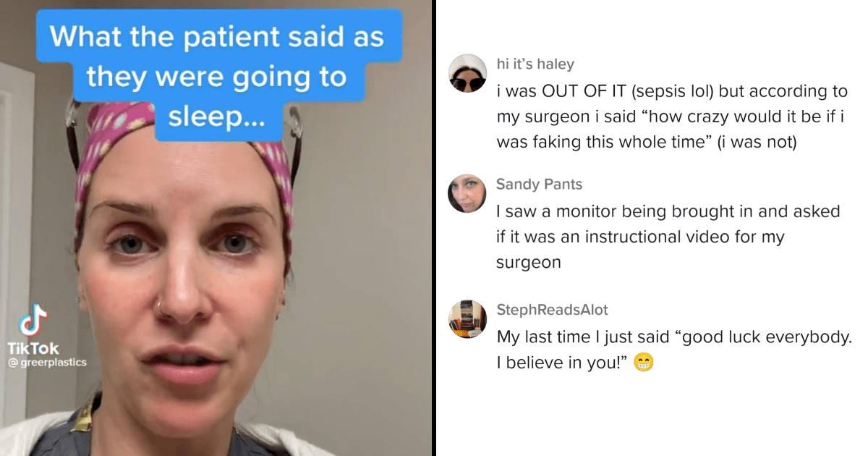Click the TikTok logo icon
This screenshot has height=456, width=868.
pyautogui.click(x=32, y=321)
